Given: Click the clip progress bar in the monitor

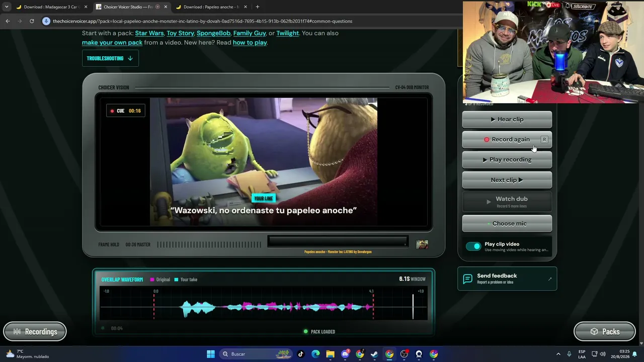Looking at the screenshot, I should tap(338, 242).
